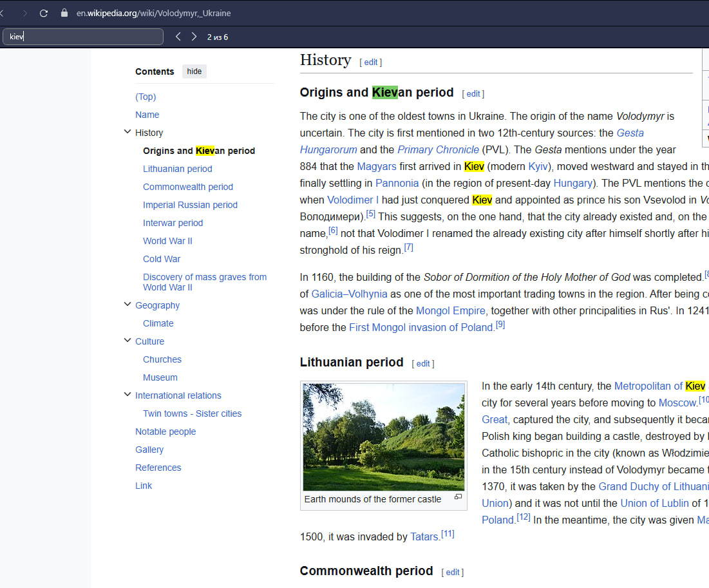Go to Interwar period in Contents
Screen dimensions: 709x588
point(173,223)
